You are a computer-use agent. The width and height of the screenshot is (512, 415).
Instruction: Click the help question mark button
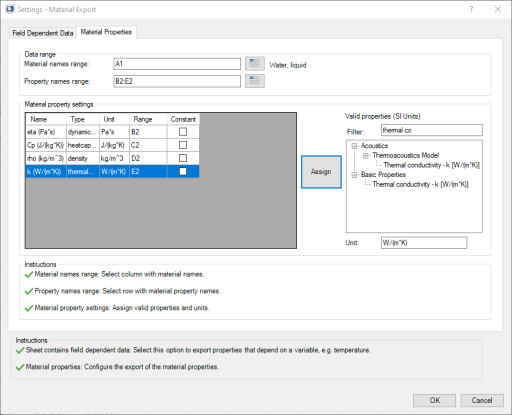point(471,9)
